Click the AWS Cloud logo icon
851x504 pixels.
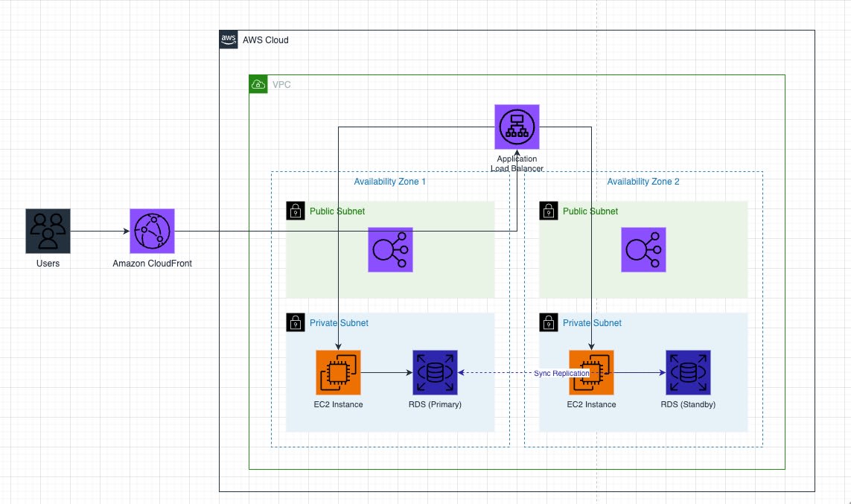pos(229,39)
